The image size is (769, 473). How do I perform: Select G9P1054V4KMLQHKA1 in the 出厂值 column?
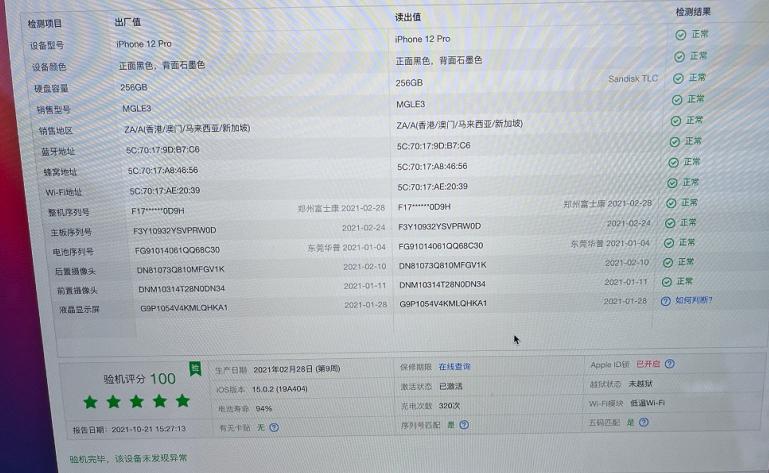tap(184, 308)
